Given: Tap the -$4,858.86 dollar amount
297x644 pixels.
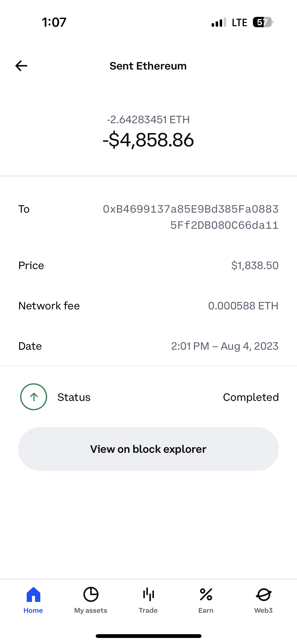Looking at the screenshot, I should [x=148, y=140].
